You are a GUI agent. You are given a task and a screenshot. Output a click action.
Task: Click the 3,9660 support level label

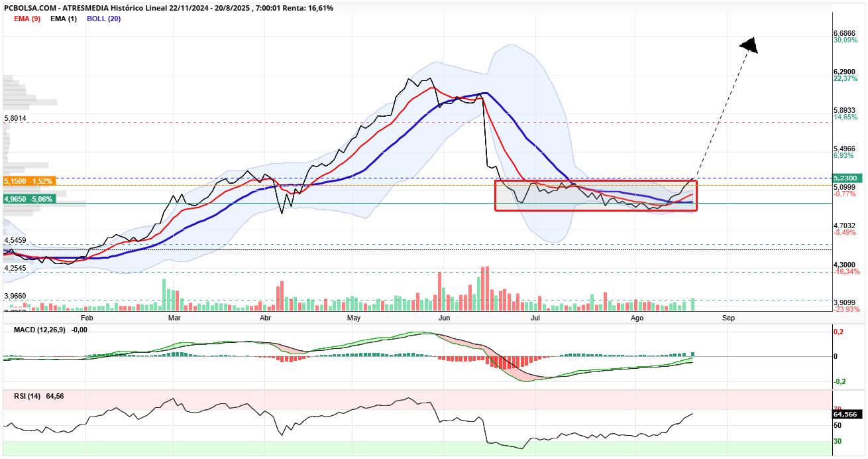tap(15, 296)
